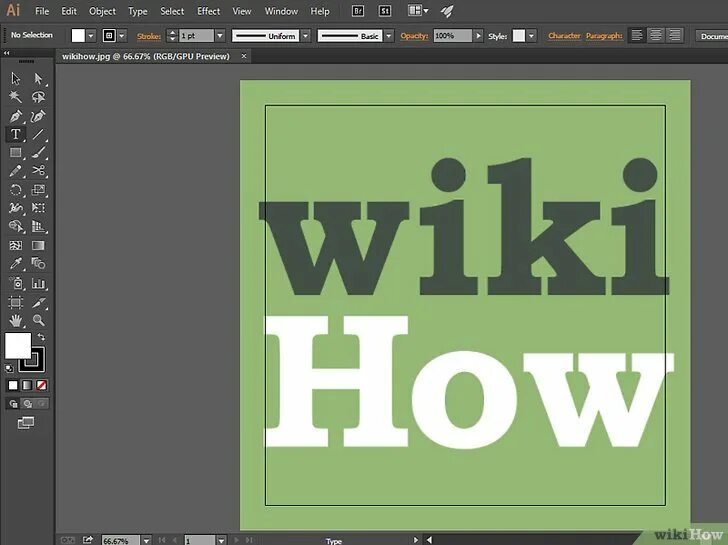Set paint mode to Color
The width and height of the screenshot is (728, 545).
coord(13,385)
